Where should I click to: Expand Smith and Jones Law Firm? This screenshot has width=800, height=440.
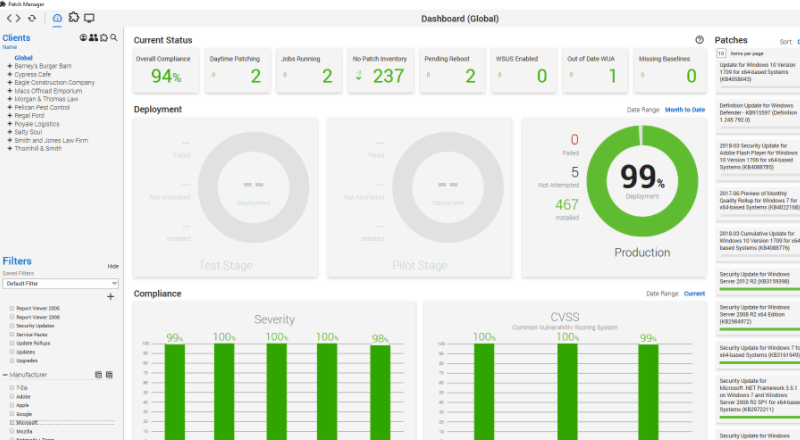coord(10,140)
